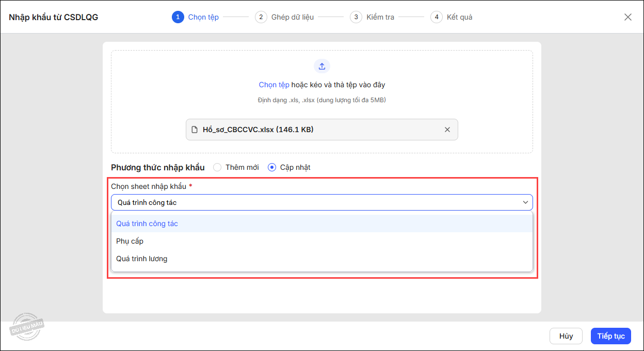Click step 4 circle icon
The width and height of the screenshot is (644, 351).
436,17
